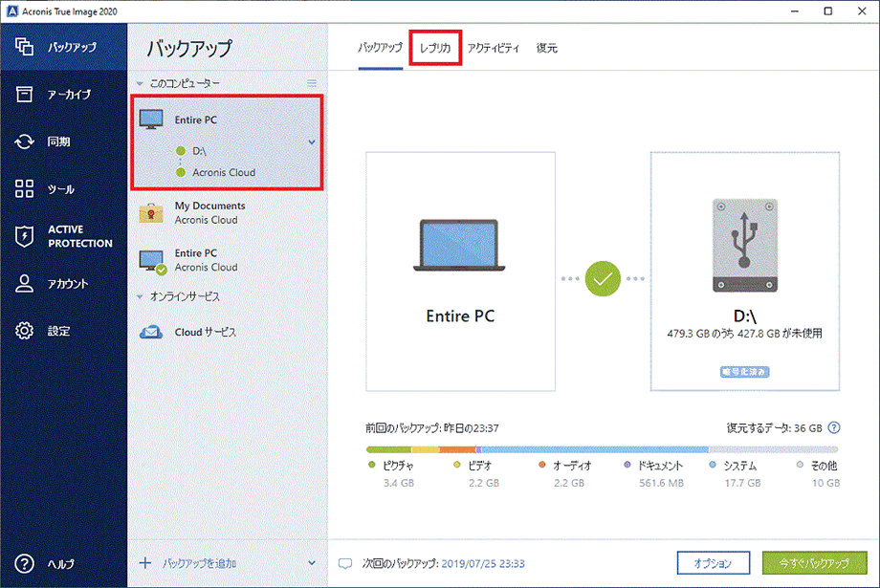Viewport: 880px width, 588px height.
Task: Collapse the このコンピューター group
Action: click(x=140, y=83)
